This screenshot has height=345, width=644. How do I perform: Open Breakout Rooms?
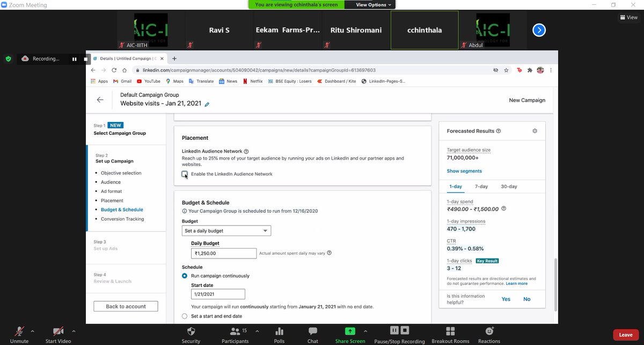point(450,334)
